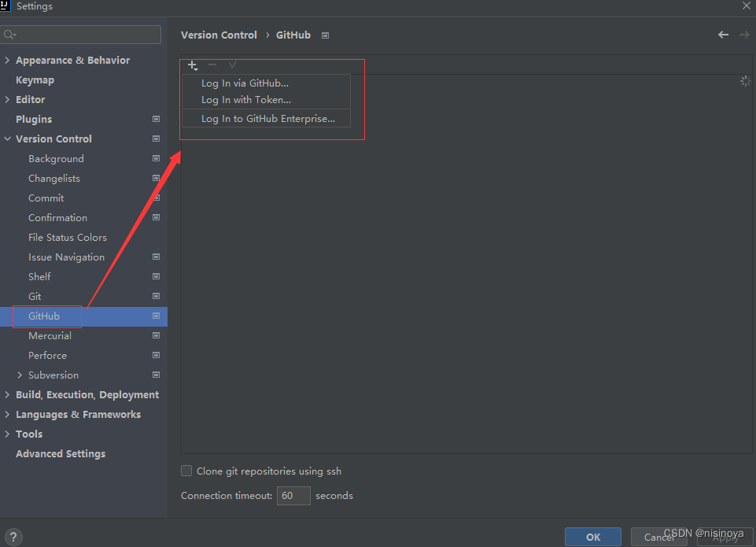Click project-level icon next to Background
Viewport: 756px width, 547px height.
coord(157,158)
